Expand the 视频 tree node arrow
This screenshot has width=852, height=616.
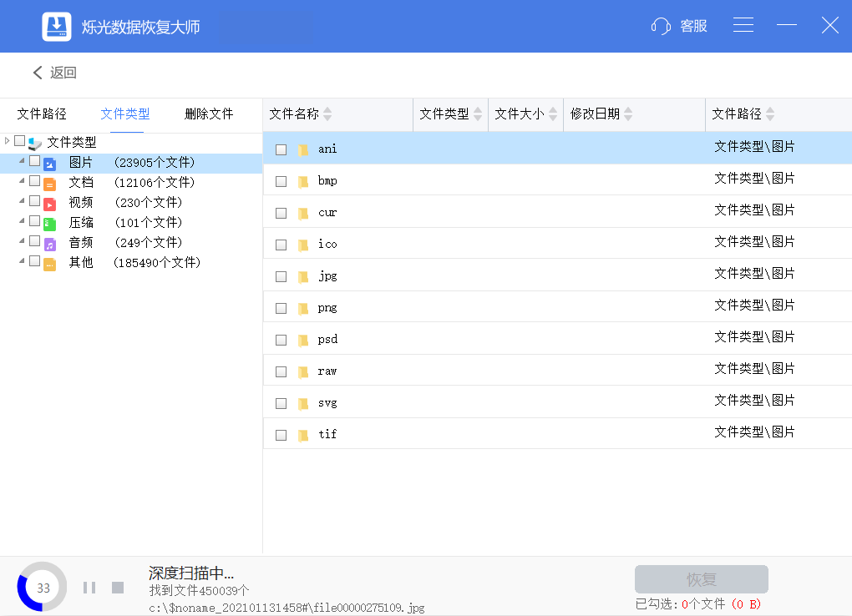22,201
